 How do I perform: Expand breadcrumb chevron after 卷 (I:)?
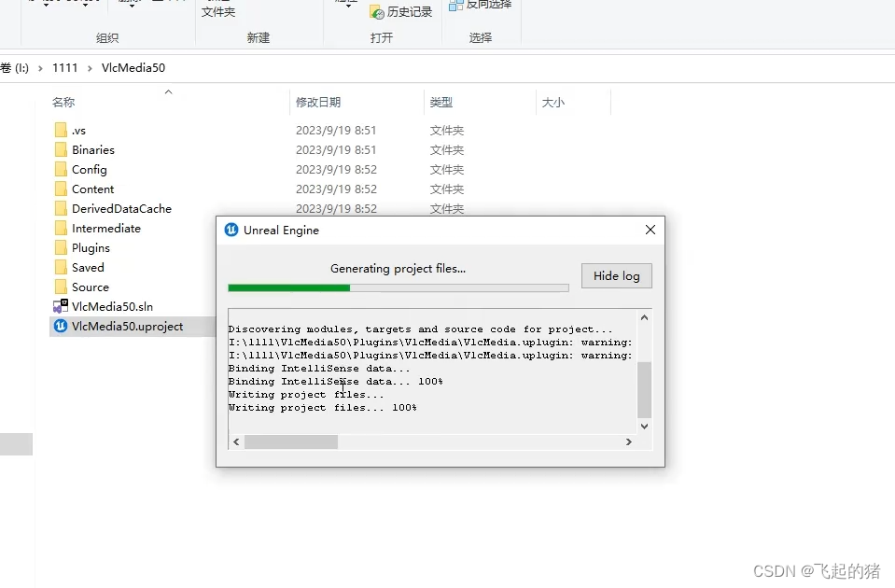tap(40, 68)
